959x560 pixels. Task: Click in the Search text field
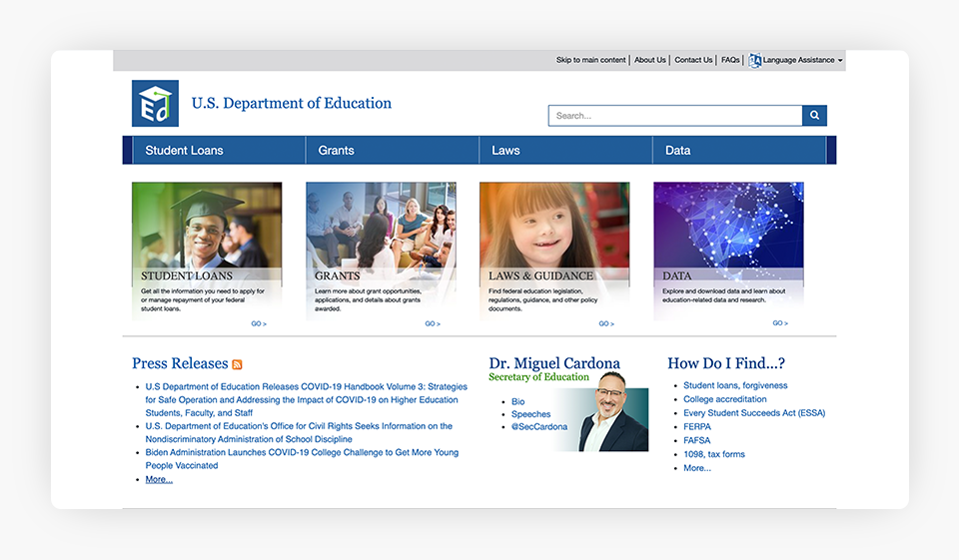click(674, 116)
